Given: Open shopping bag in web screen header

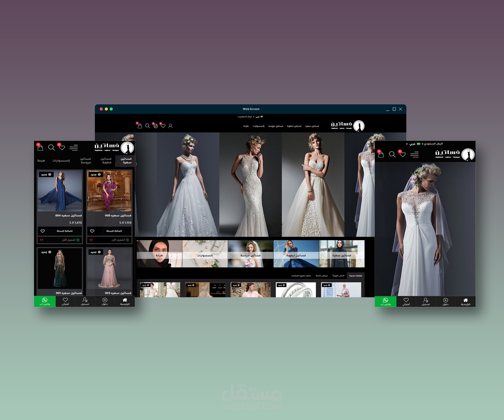Looking at the screenshot, I should pos(140,126).
